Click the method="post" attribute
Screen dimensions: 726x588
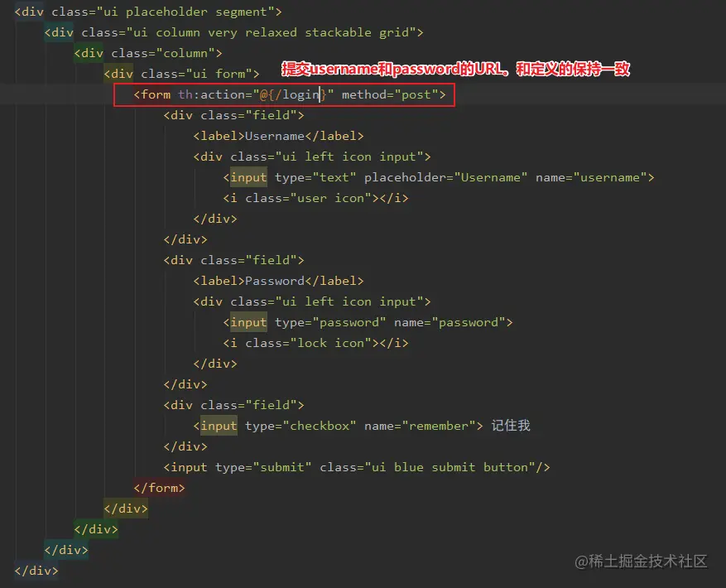pyautogui.click(x=390, y=95)
